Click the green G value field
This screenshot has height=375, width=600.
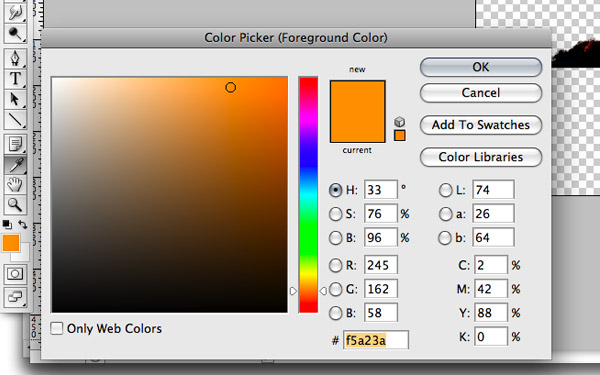tap(381, 289)
